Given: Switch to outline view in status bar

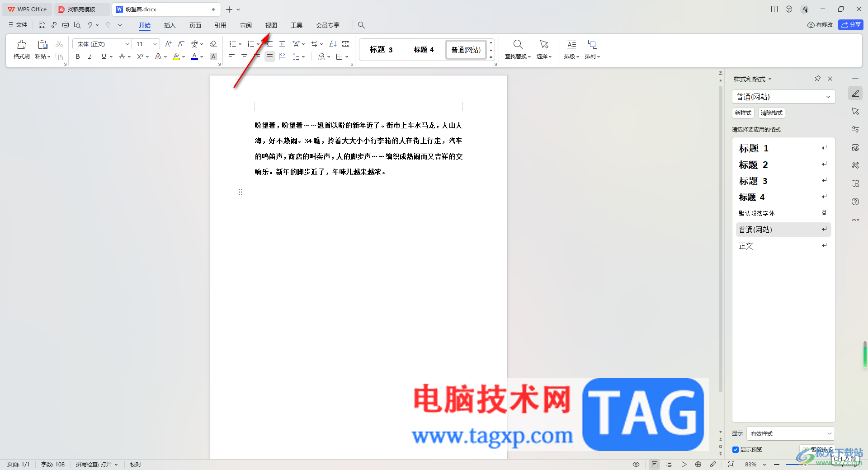Looking at the screenshot, I should click(x=669, y=464).
